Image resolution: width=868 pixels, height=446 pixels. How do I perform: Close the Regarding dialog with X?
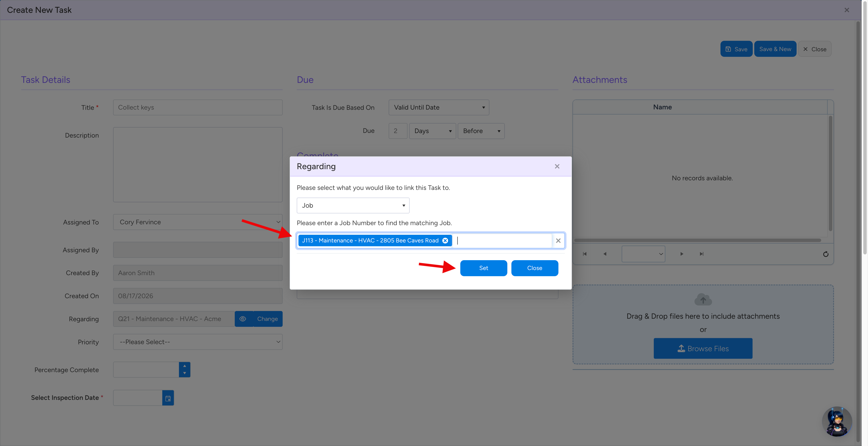pos(557,166)
